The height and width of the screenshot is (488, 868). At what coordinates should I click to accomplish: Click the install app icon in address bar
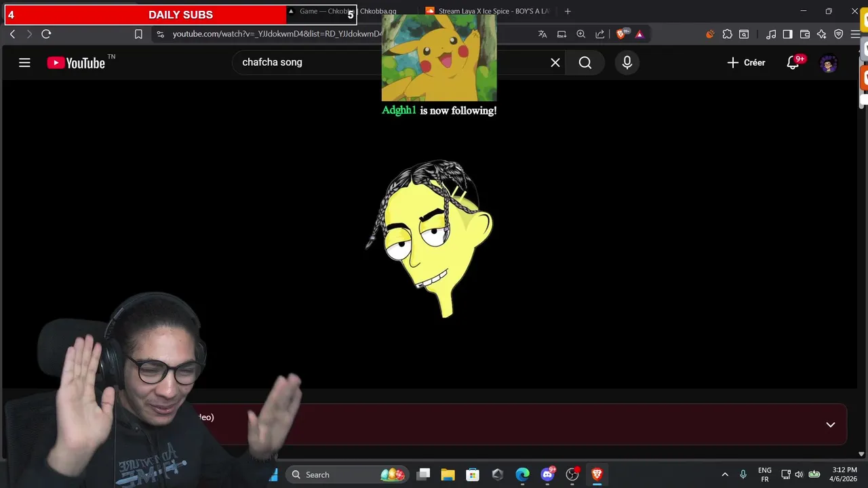pyautogui.click(x=561, y=34)
